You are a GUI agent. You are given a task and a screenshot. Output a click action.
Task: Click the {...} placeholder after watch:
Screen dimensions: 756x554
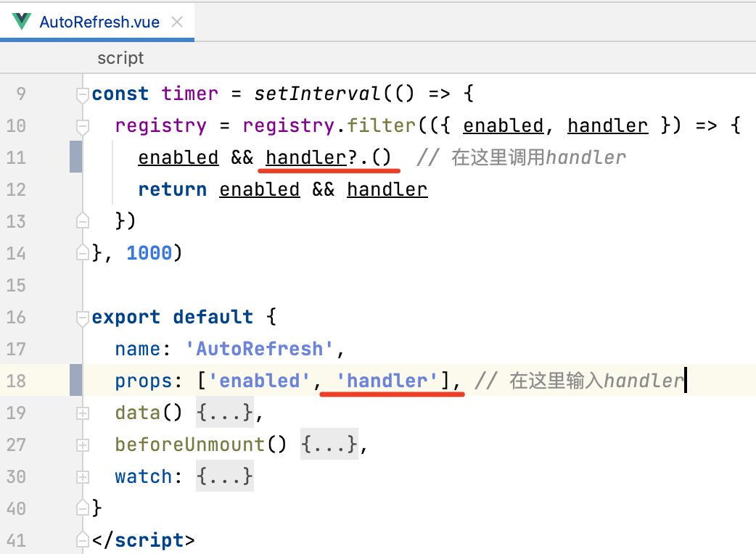tap(225, 477)
